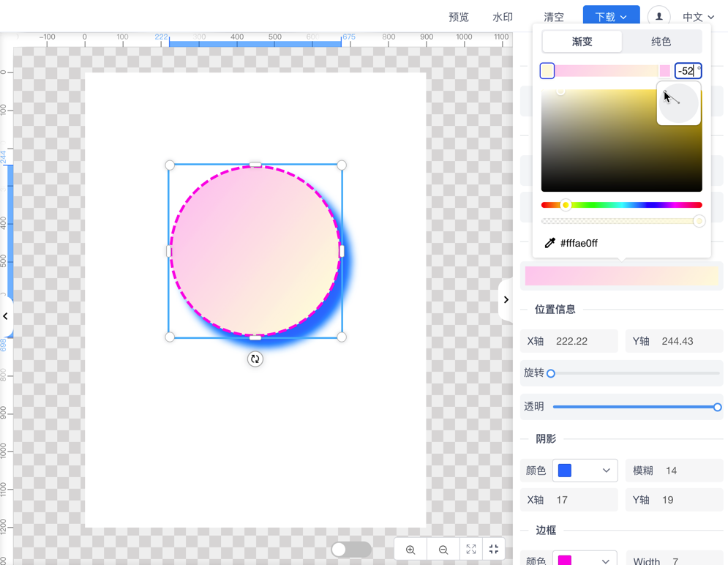Screen dimensions: 728x565
Task: Edit the position X轴 field 222.22
Action: 568,341
